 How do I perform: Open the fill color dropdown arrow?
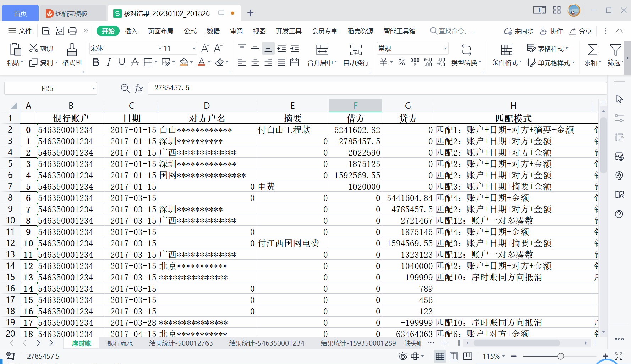pos(191,62)
